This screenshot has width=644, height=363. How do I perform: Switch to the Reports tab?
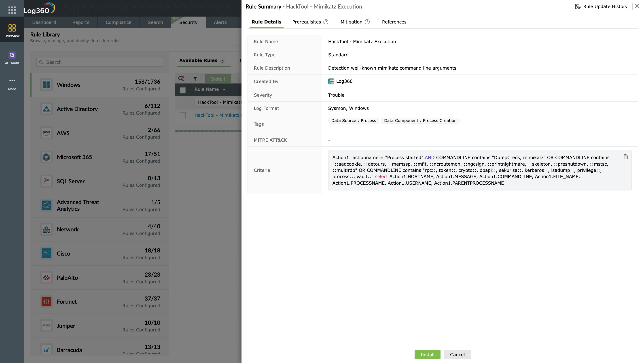tap(80, 22)
